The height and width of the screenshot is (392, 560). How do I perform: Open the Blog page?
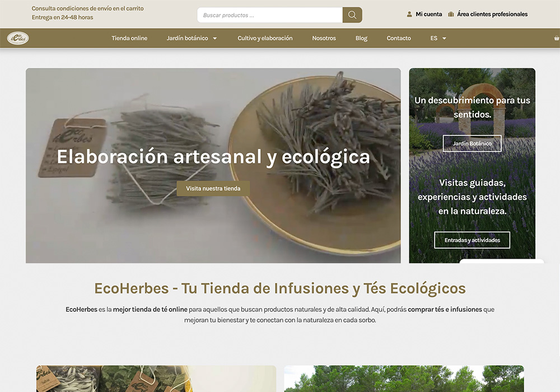tap(361, 38)
